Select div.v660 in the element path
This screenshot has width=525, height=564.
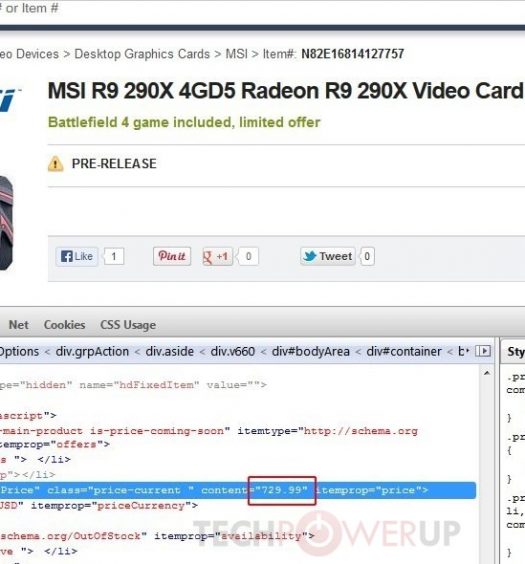click(233, 351)
